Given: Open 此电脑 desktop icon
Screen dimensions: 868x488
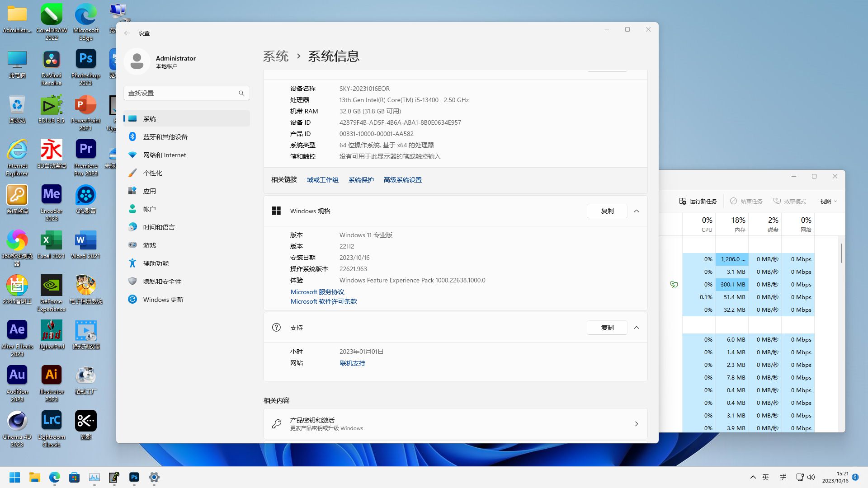Looking at the screenshot, I should pos(17,63).
